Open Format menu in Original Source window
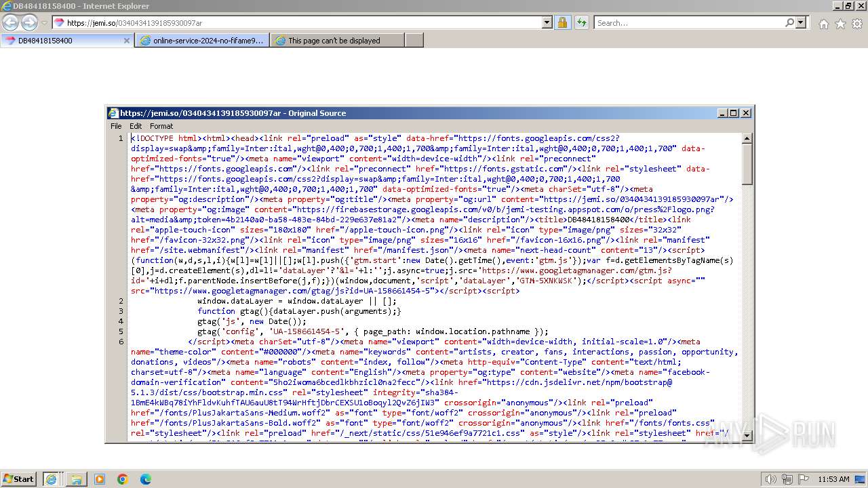 pyautogui.click(x=161, y=126)
